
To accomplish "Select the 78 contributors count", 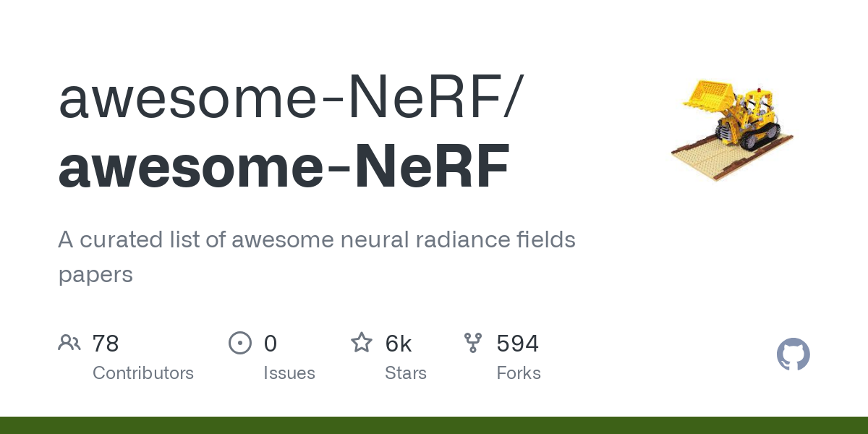I will click(x=106, y=344).
